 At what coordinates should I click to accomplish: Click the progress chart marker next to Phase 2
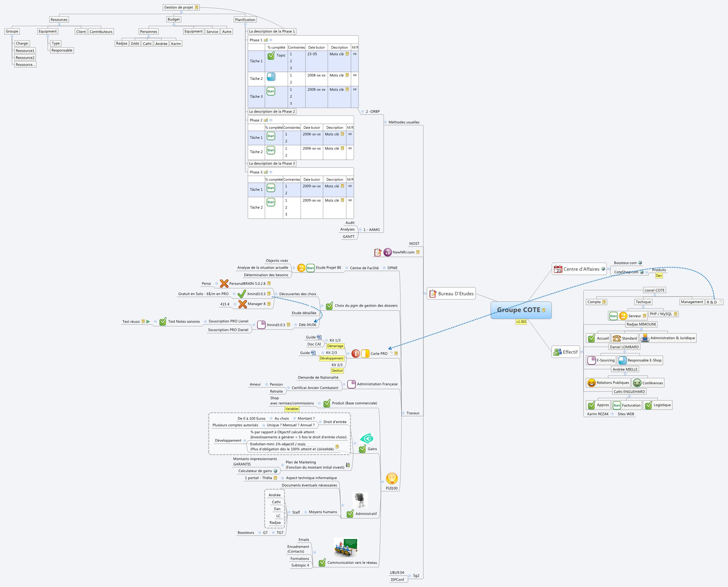click(266, 120)
